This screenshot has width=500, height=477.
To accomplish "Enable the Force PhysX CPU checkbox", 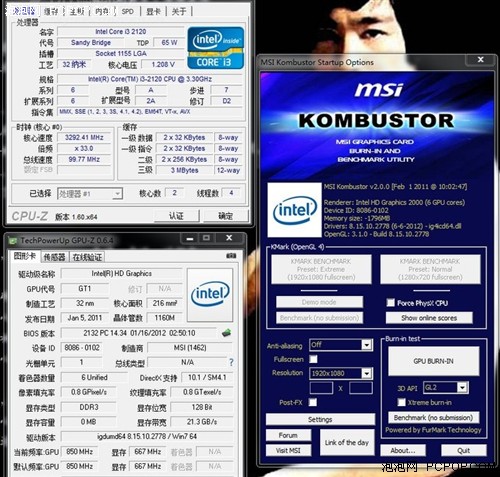I will (390, 303).
